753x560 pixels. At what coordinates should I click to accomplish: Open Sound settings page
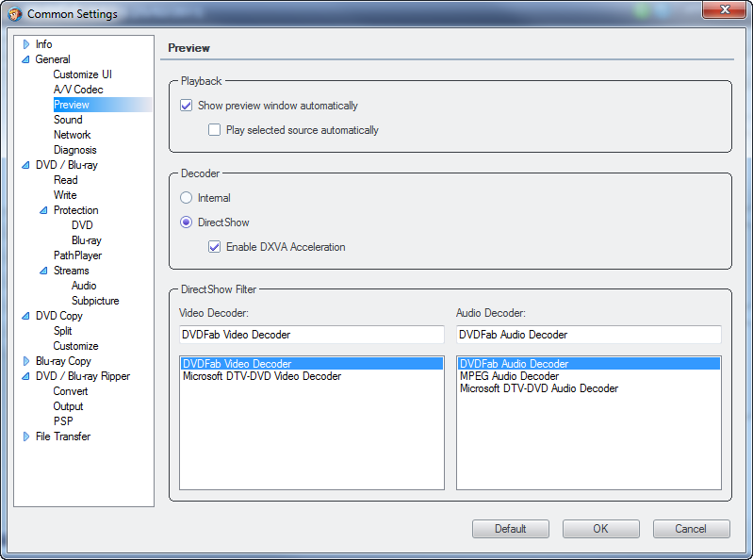(x=68, y=120)
